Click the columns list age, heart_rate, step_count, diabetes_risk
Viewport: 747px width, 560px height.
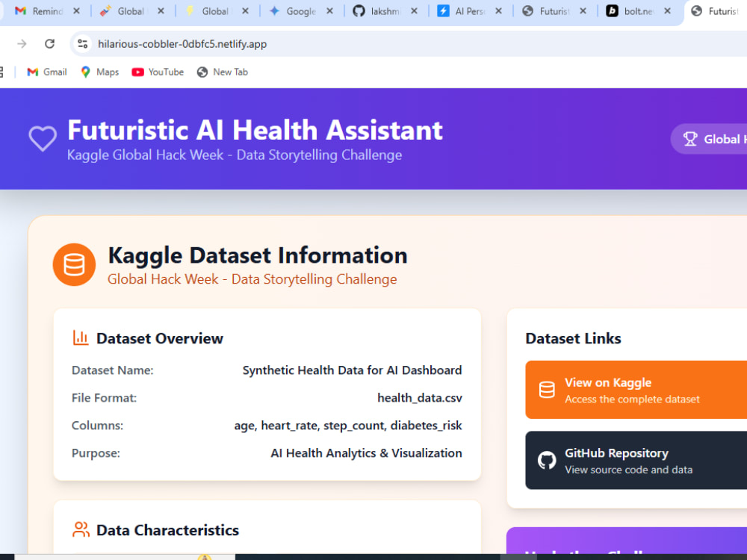pos(348,426)
